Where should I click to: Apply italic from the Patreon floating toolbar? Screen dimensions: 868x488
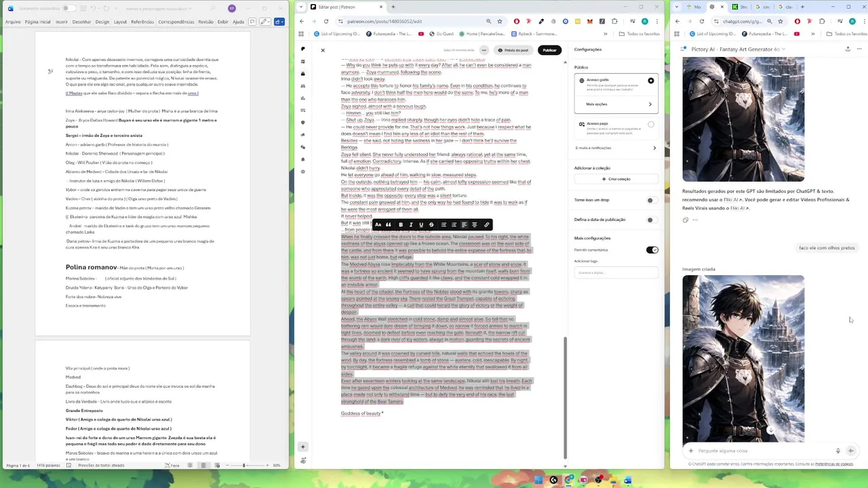[411, 225]
